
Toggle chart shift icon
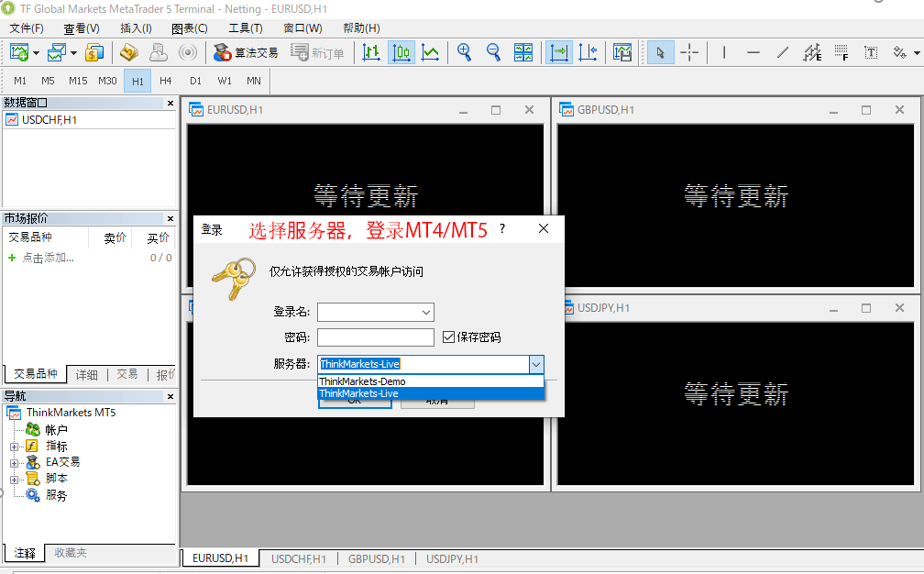588,52
